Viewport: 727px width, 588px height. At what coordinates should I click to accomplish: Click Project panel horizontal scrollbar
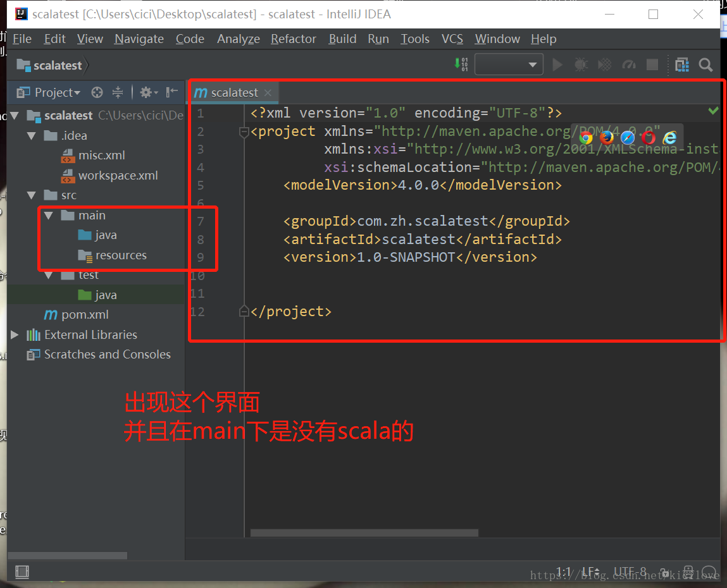(67, 555)
